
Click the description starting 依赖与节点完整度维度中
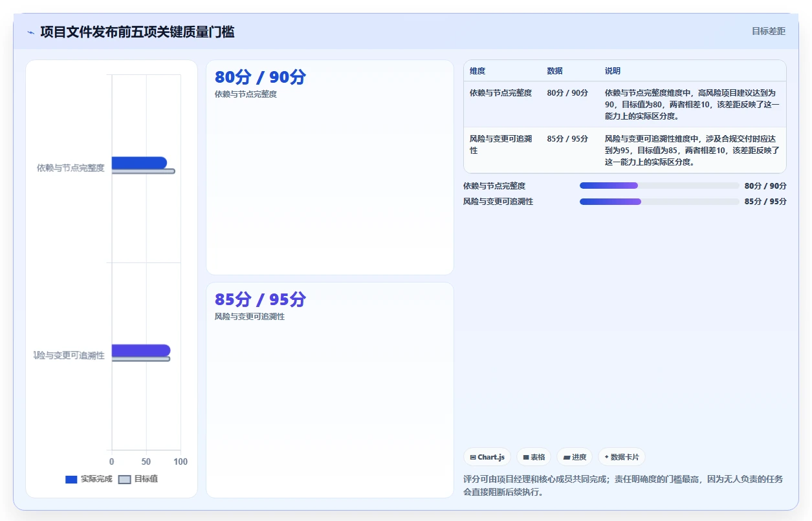click(x=692, y=105)
